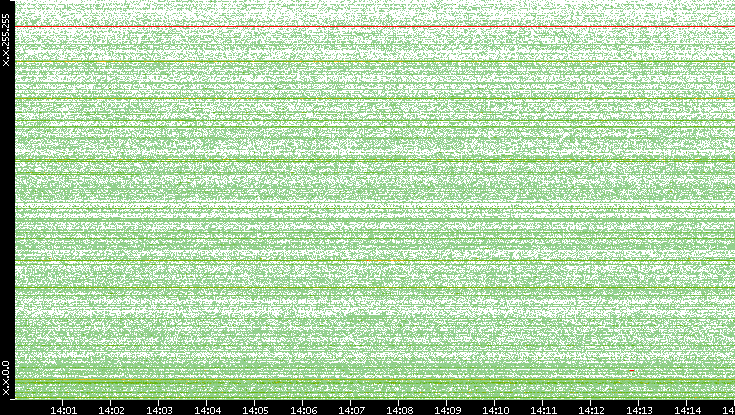Click the 14:09 time axis label

447,410
